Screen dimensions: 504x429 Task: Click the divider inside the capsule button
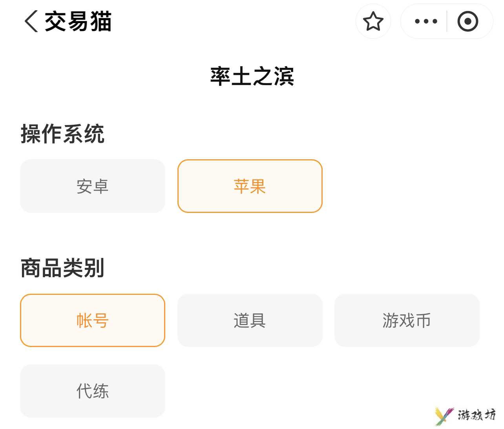447,21
